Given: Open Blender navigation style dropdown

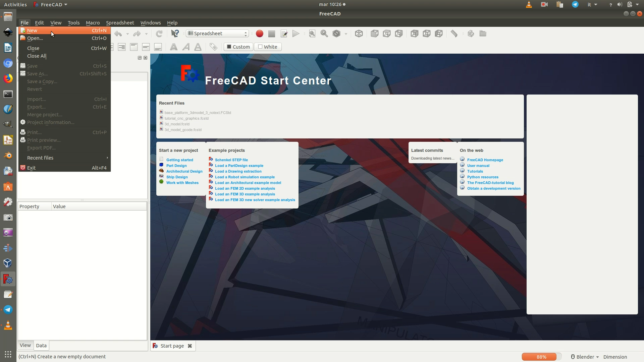Looking at the screenshot, I should pyautogui.click(x=585, y=357).
